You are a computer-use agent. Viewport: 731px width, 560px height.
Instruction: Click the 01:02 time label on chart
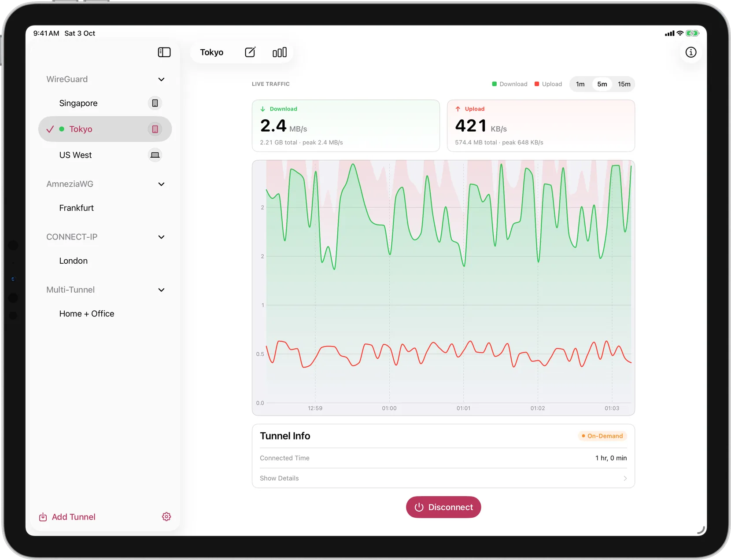tap(538, 408)
